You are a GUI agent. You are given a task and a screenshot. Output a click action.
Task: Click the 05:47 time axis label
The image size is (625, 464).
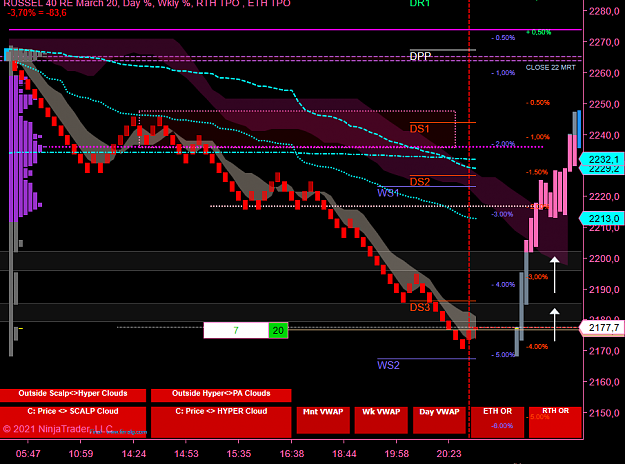point(28,454)
